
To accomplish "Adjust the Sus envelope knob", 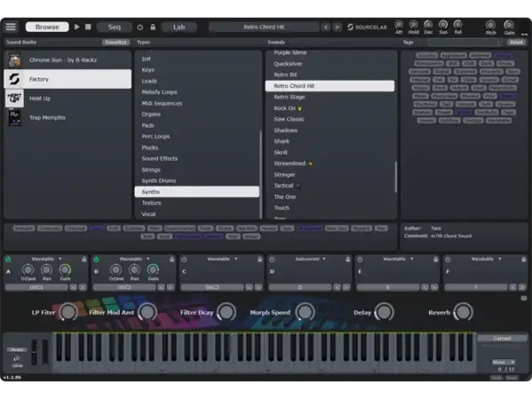I will [x=443, y=25].
